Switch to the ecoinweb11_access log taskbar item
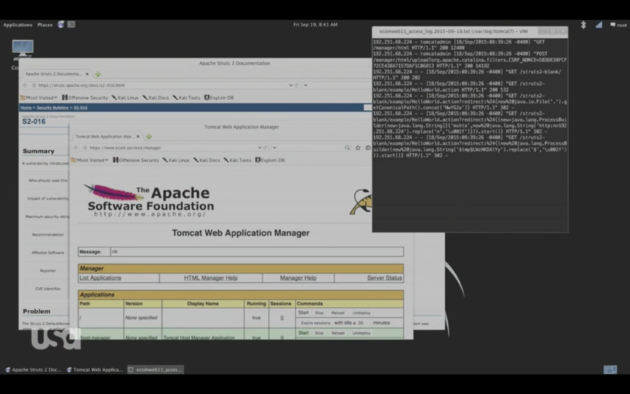Screen dimensions: 630x394 click(x=155, y=370)
